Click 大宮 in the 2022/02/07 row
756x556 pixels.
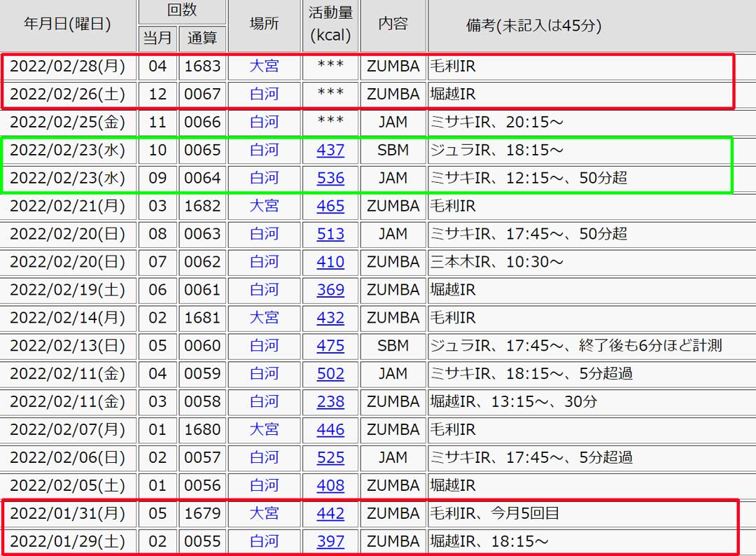tap(264, 430)
